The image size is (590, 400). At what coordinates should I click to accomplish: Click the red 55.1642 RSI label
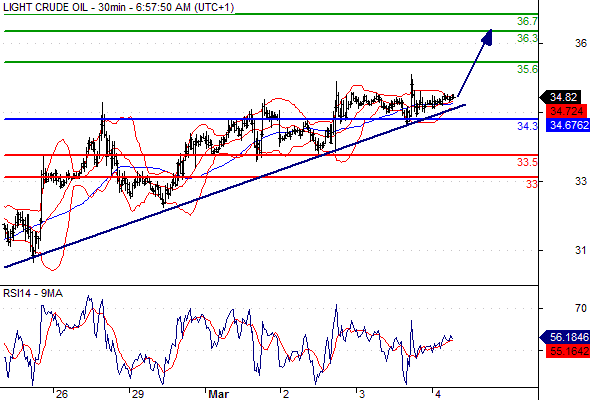click(x=568, y=351)
